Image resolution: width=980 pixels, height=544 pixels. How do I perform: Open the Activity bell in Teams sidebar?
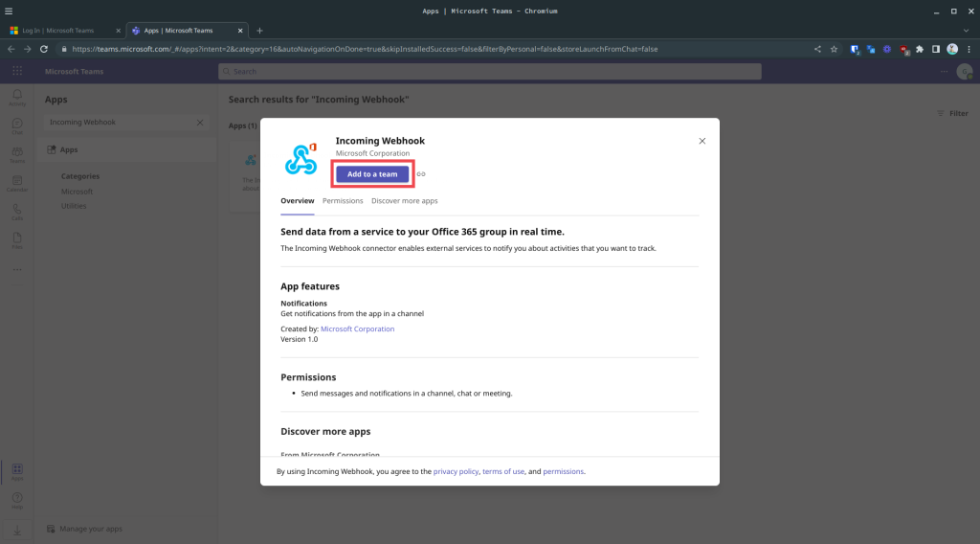tap(17, 97)
